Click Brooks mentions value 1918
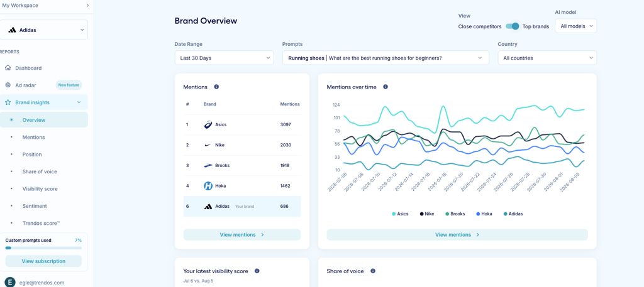The height and width of the screenshot is (287, 644). 286,166
